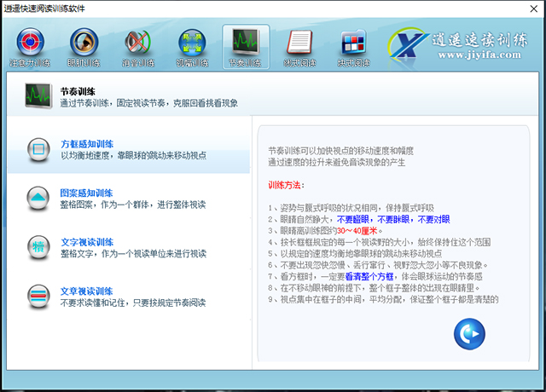
Task: Open the 眼肌训练 eye icon
Action: click(84, 42)
